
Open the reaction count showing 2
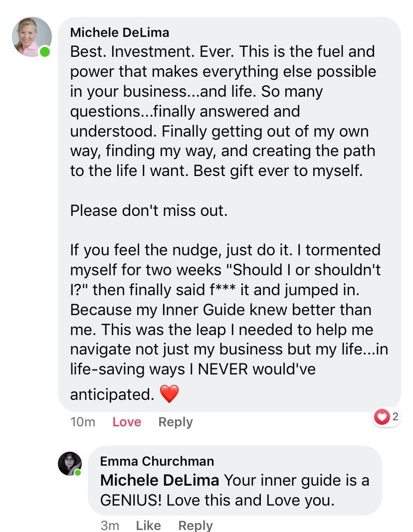[395, 417]
